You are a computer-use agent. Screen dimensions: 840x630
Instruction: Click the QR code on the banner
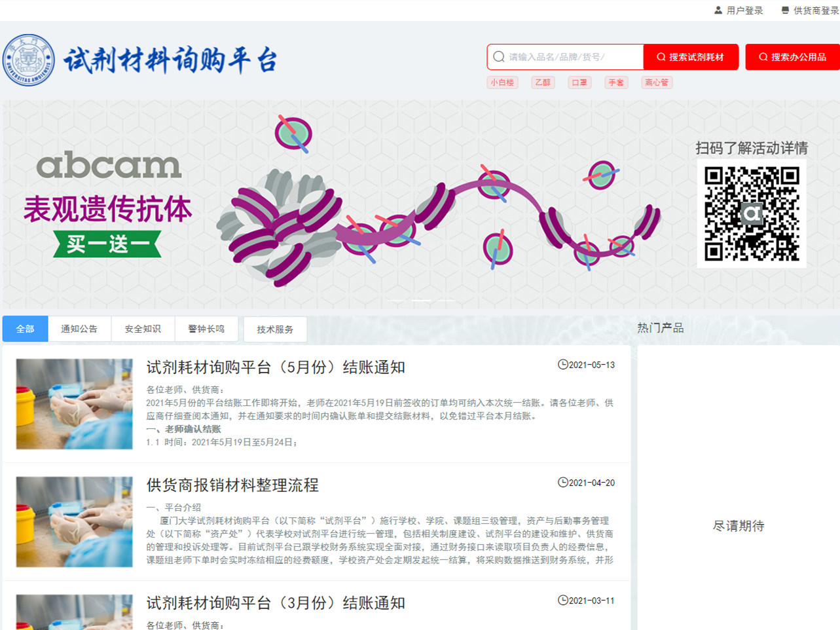tap(752, 213)
